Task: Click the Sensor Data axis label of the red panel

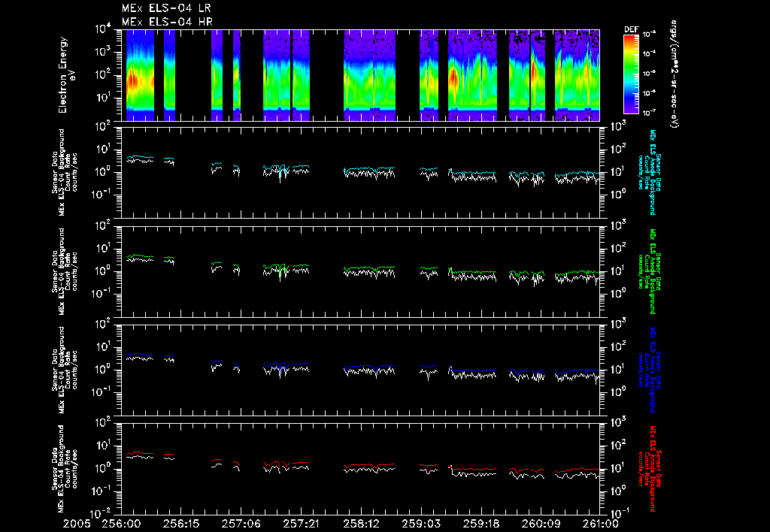Action: (x=65, y=468)
